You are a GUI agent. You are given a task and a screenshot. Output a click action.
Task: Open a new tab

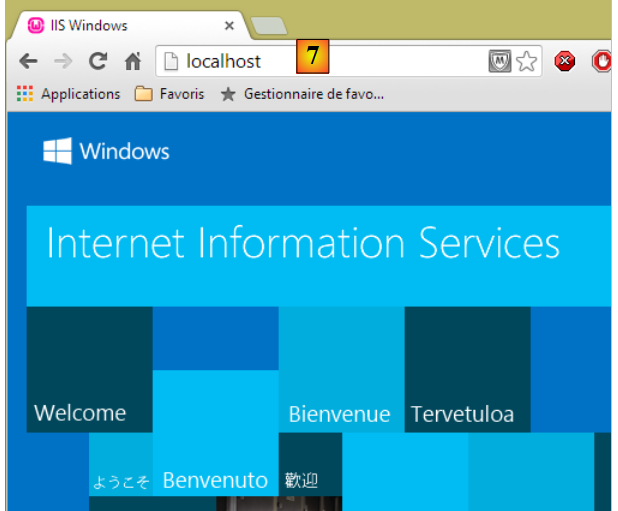[268, 26]
